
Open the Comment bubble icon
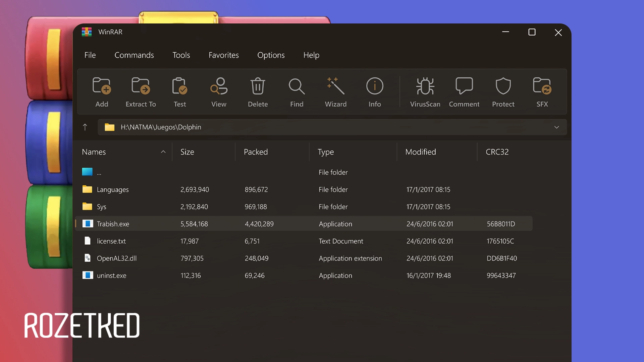pyautogui.click(x=464, y=86)
